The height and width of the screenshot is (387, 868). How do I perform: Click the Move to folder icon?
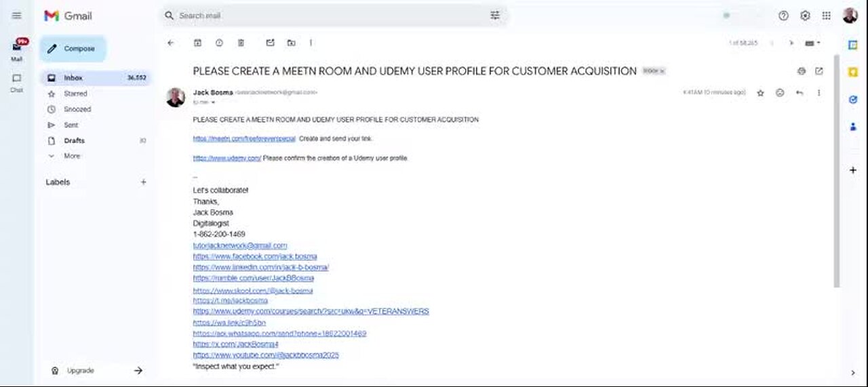(x=291, y=43)
